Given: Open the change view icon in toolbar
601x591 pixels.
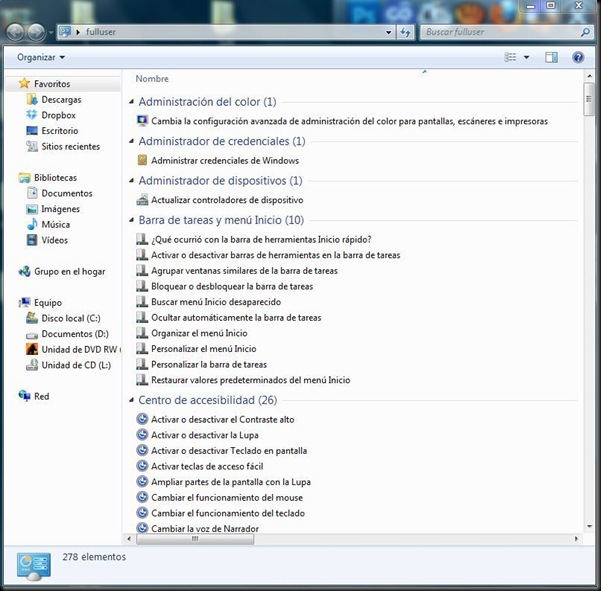Looking at the screenshot, I should coord(510,57).
